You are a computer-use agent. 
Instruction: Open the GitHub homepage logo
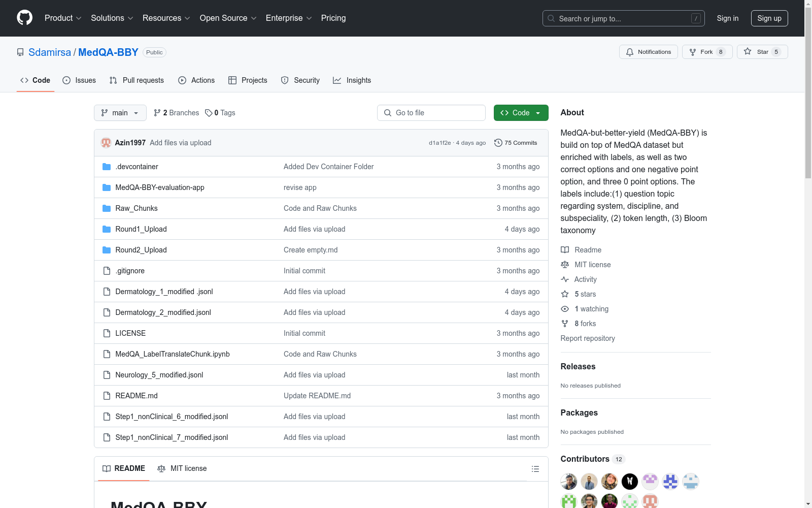[24, 18]
